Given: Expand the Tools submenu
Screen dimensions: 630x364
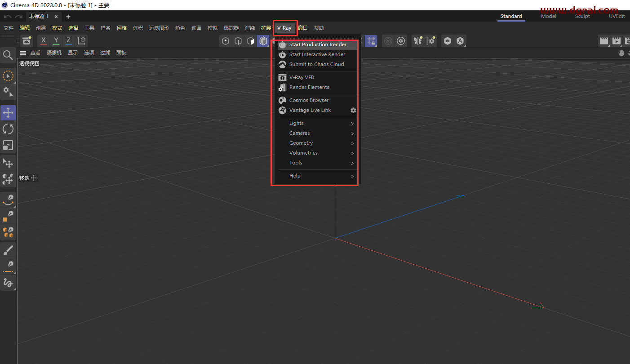Looking at the screenshot, I should pyautogui.click(x=318, y=163).
